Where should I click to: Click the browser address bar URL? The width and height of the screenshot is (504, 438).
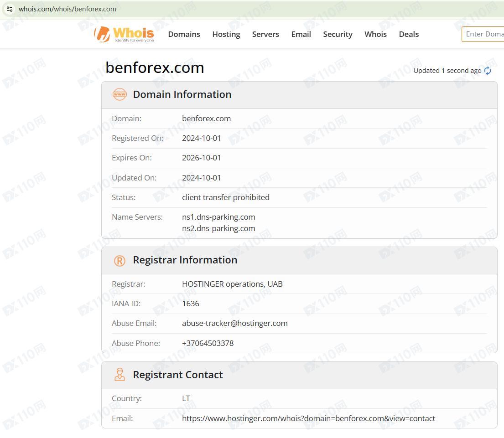68,9
